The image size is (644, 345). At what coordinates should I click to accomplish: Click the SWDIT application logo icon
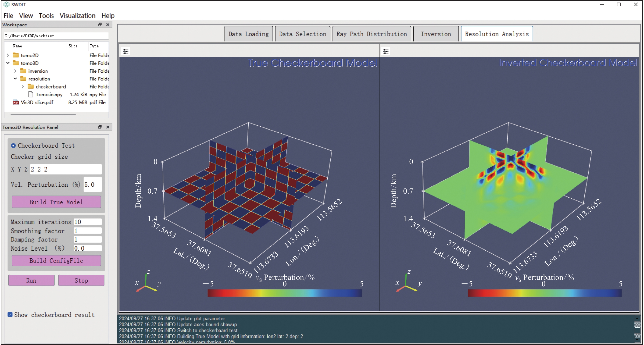click(x=6, y=4)
